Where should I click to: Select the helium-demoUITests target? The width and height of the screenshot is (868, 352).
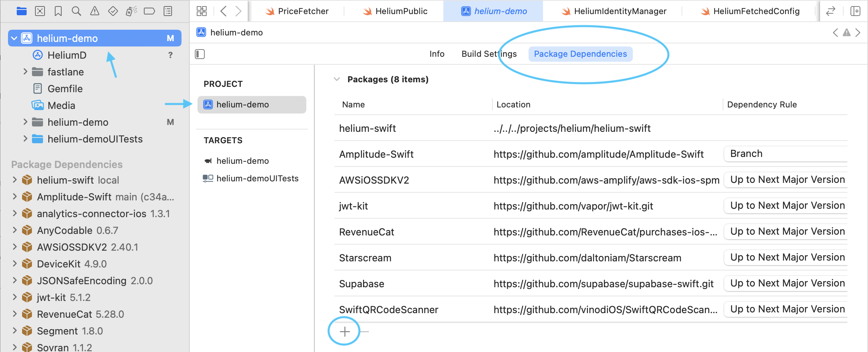(x=257, y=178)
